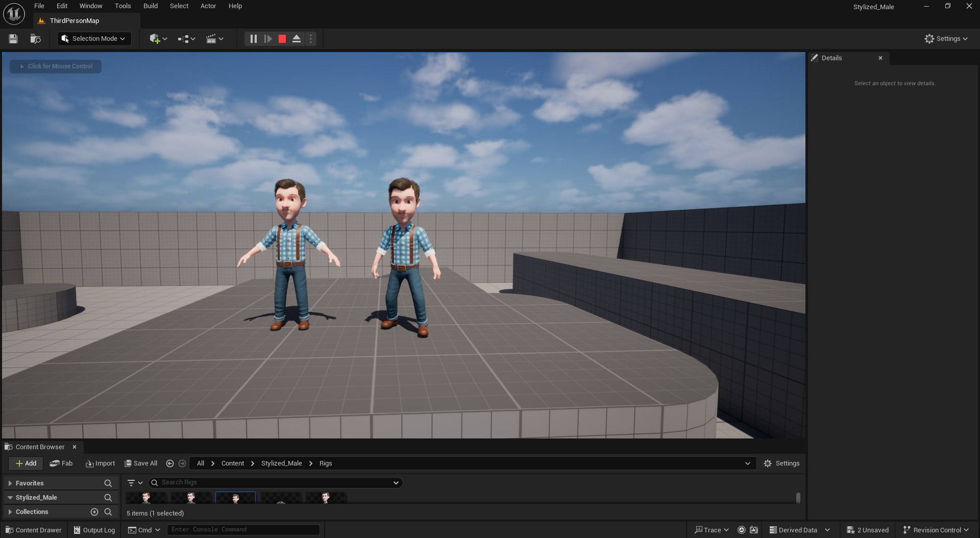Search within the Collections section

108,512
